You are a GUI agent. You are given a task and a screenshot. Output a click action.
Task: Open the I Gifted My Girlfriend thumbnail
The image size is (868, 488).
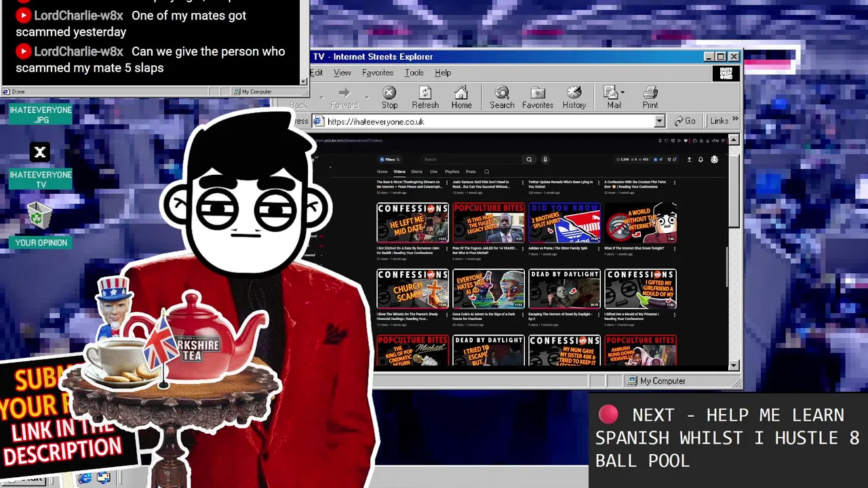(x=640, y=289)
